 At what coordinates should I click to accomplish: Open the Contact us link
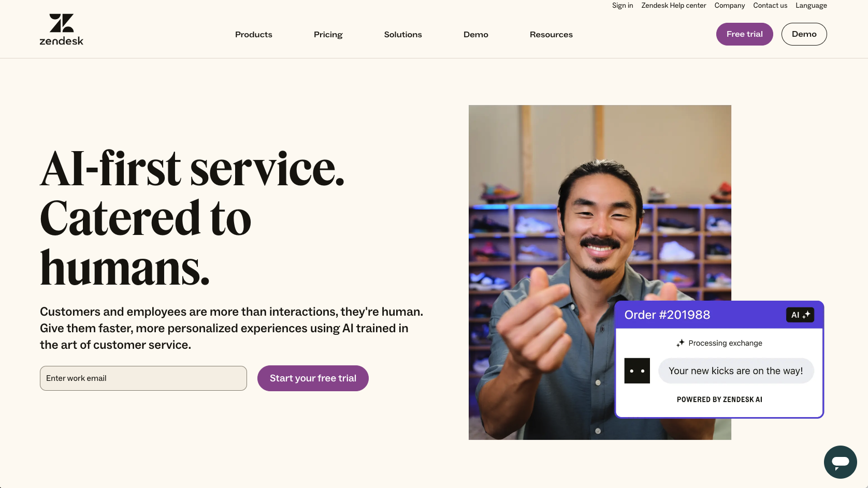click(770, 6)
